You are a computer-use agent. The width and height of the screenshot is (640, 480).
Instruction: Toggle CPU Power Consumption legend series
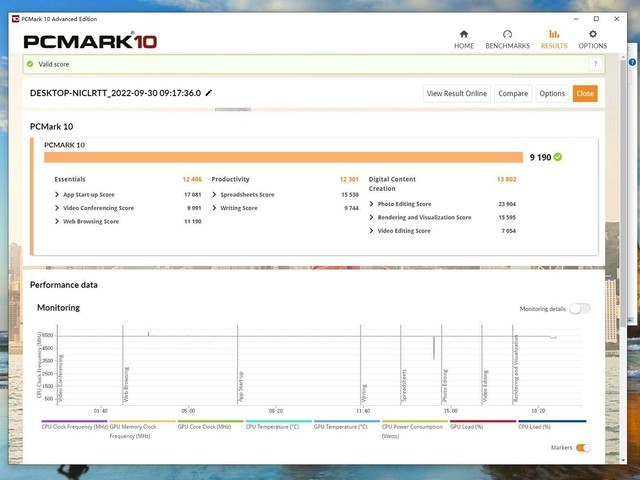coord(415,430)
